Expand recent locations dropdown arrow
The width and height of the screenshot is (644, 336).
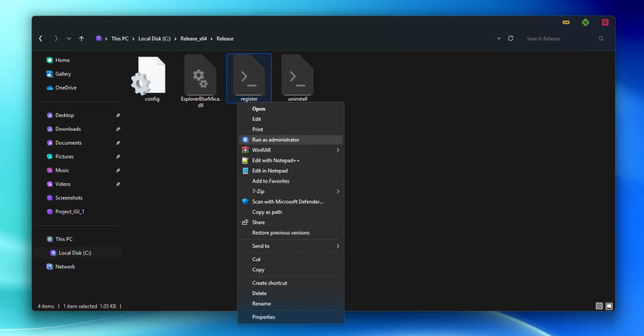click(69, 38)
